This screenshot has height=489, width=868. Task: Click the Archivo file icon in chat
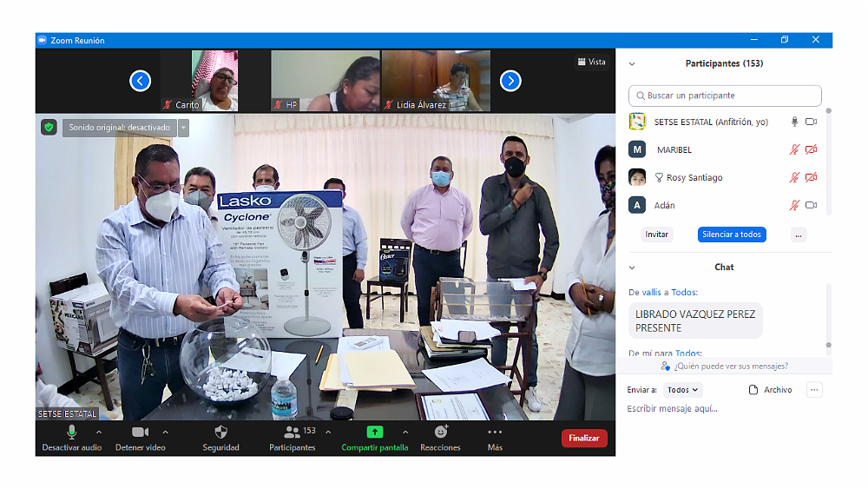(x=753, y=390)
